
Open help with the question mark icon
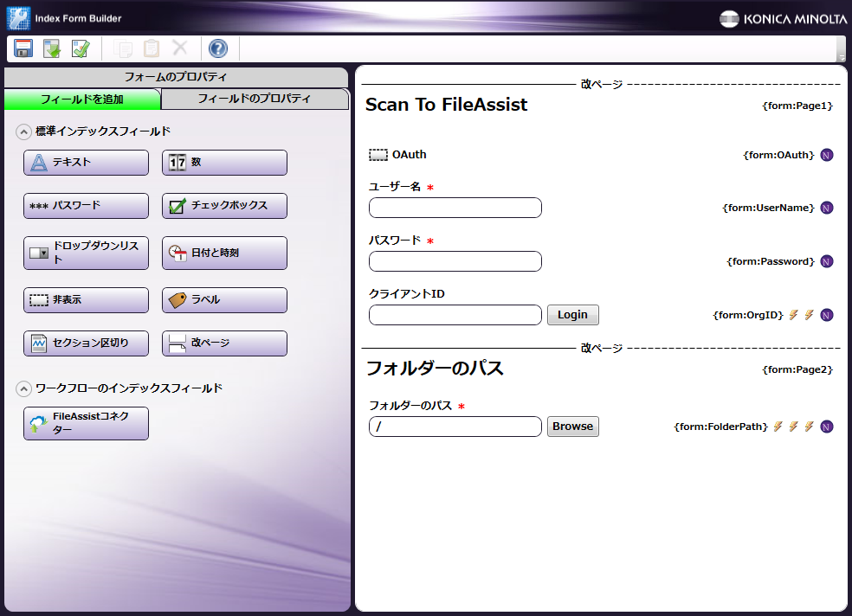218,48
